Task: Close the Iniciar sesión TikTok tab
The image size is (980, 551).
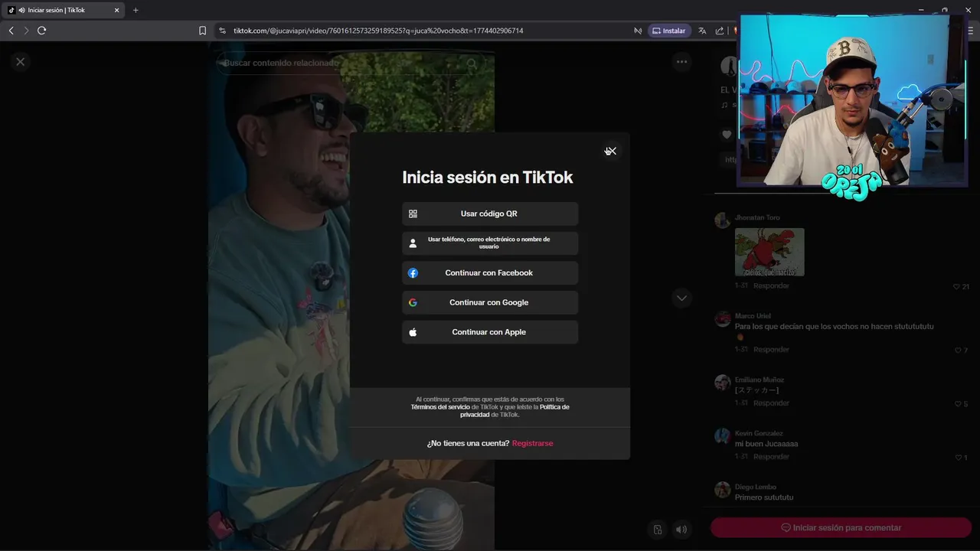Action: [x=116, y=10]
